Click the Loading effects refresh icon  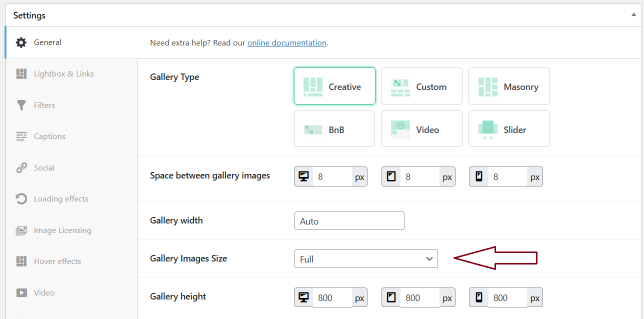(x=21, y=199)
